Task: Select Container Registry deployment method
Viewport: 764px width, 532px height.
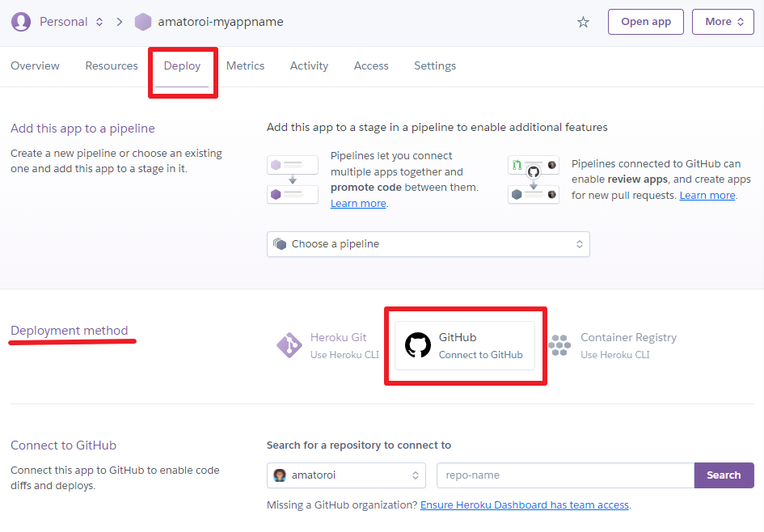Action: coord(613,345)
